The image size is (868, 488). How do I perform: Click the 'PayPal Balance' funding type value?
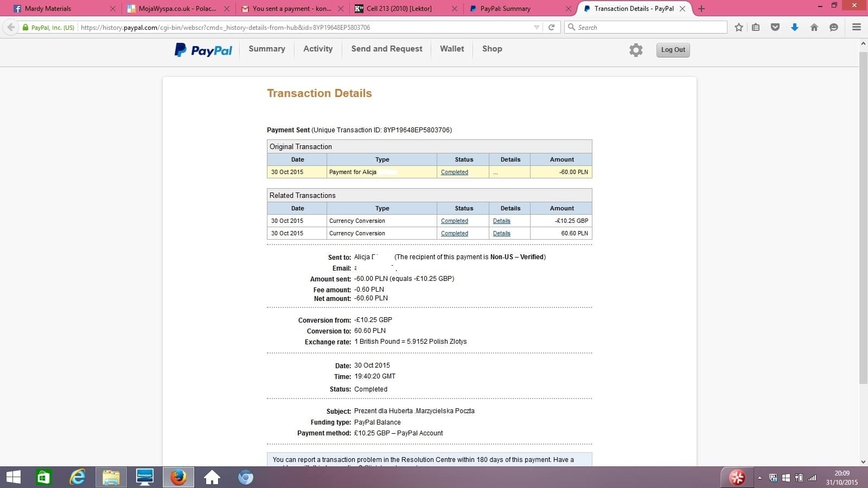pyautogui.click(x=378, y=422)
